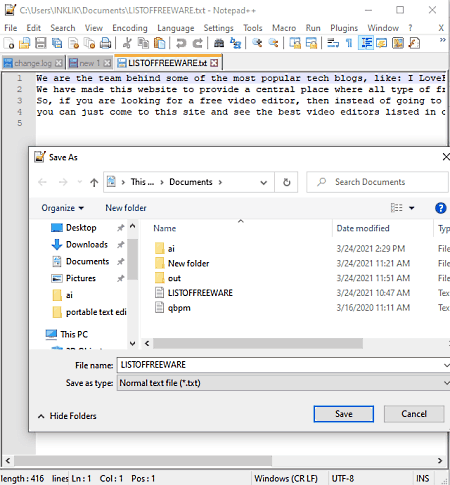The height and width of the screenshot is (485, 450).
Task: Click the Find binoculars icon
Action: (219, 43)
